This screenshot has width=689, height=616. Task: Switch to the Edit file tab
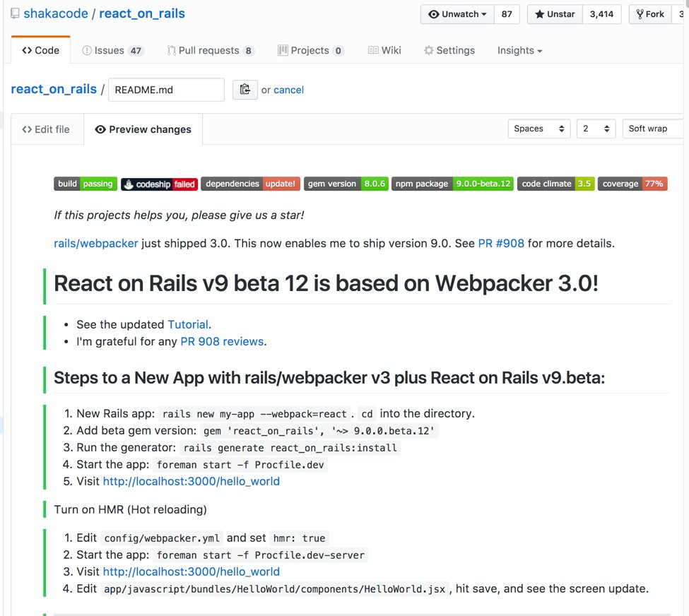(x=46, y=129)
